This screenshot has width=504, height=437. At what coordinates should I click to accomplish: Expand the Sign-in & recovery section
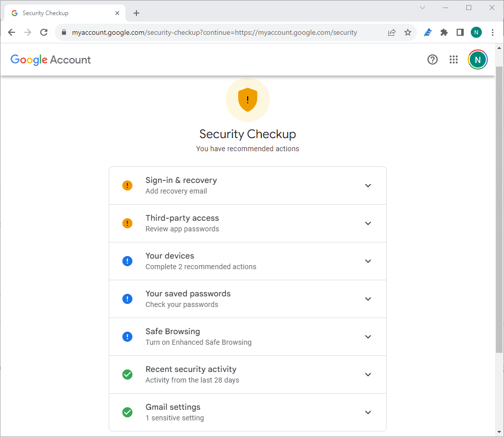tap(368, 185)
